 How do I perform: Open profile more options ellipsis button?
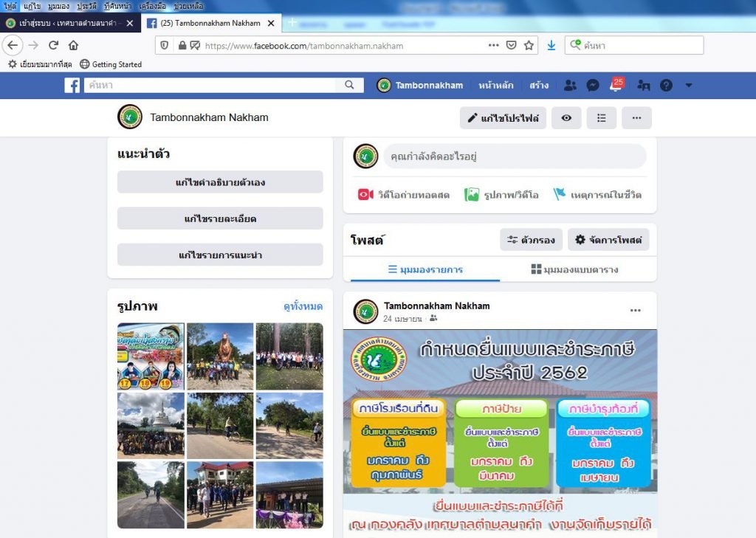[636, 118]
